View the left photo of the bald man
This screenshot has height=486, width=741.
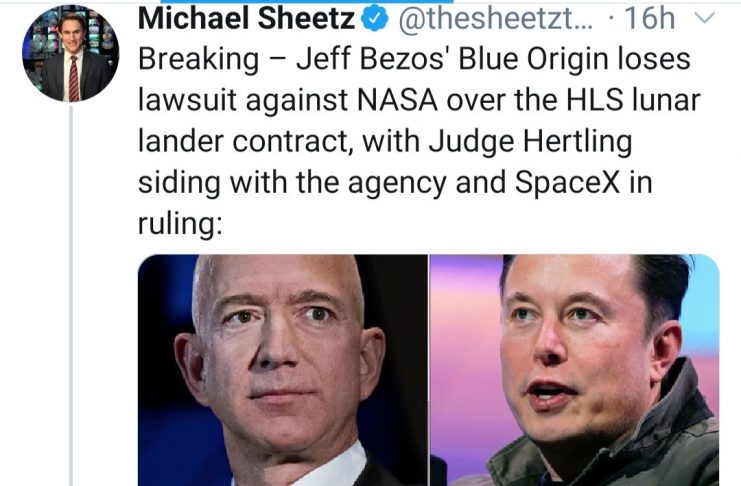point(283,370)
